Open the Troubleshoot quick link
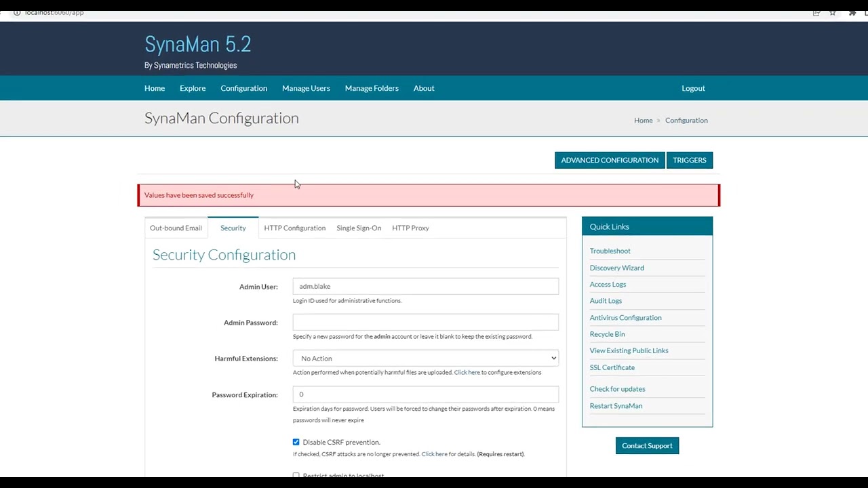Screen dimensions: 868x488 [610, 251]
